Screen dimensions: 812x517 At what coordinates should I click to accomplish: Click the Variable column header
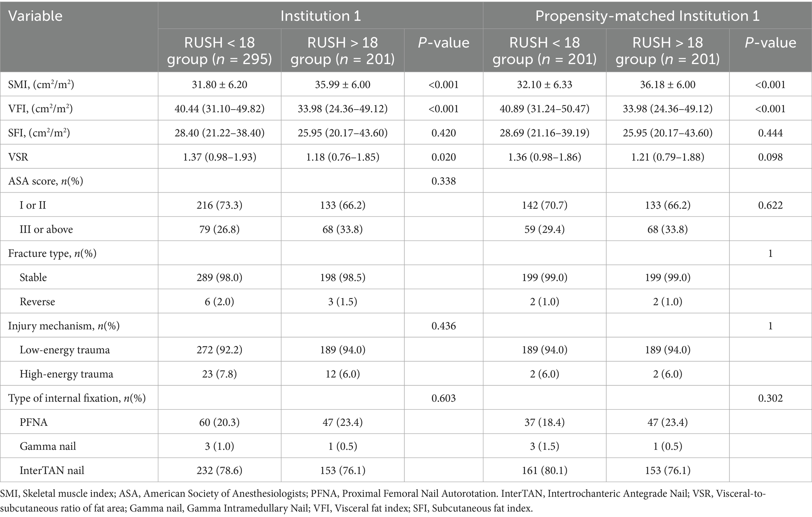click(35, 16)
